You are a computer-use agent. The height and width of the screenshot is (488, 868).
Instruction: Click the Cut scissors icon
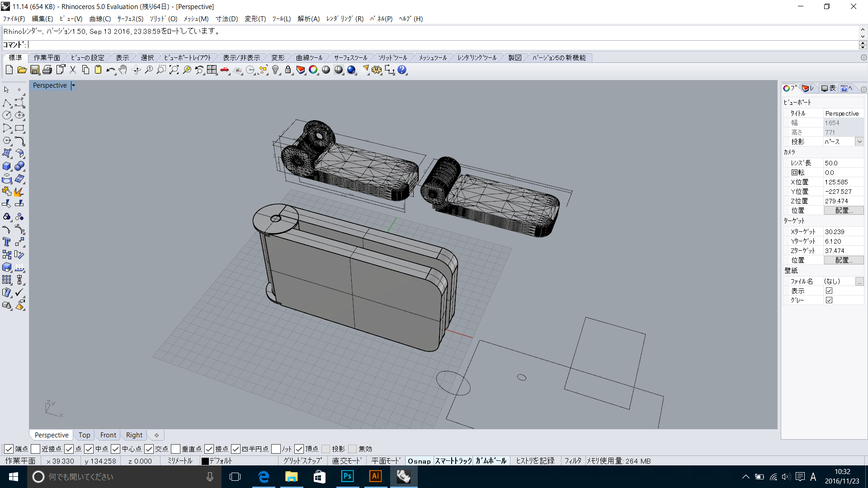pyautogui.click(x=73, y=70)
